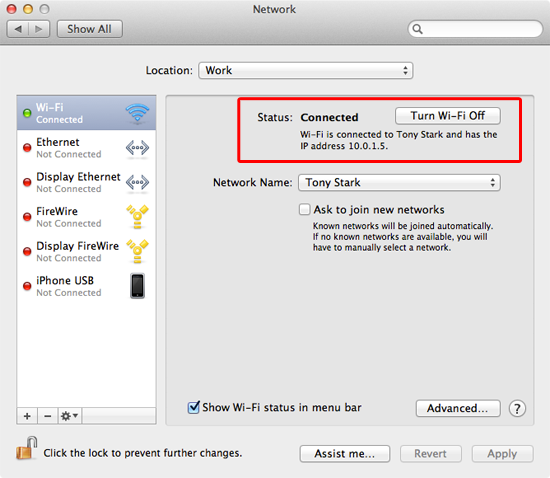Screen dimensions: 550x478
Task: Click the Wi-Fi signal icon in sidebar
Action: (137, 113)
